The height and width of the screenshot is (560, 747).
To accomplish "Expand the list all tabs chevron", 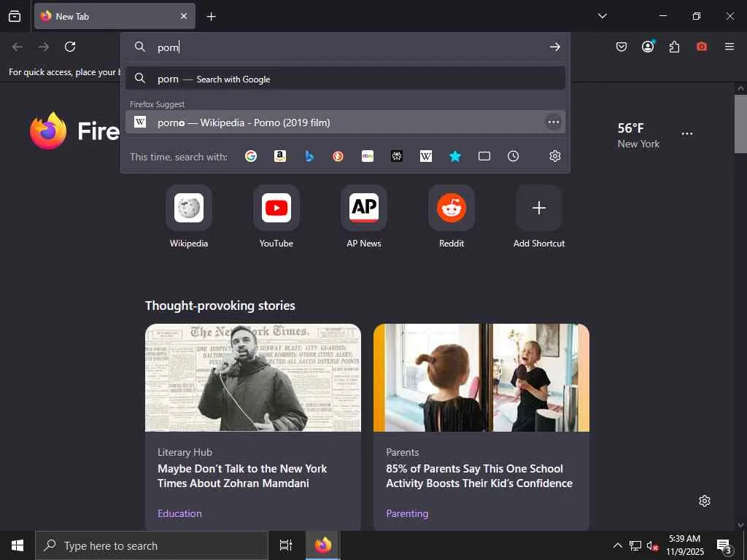I will pos(602,16).
